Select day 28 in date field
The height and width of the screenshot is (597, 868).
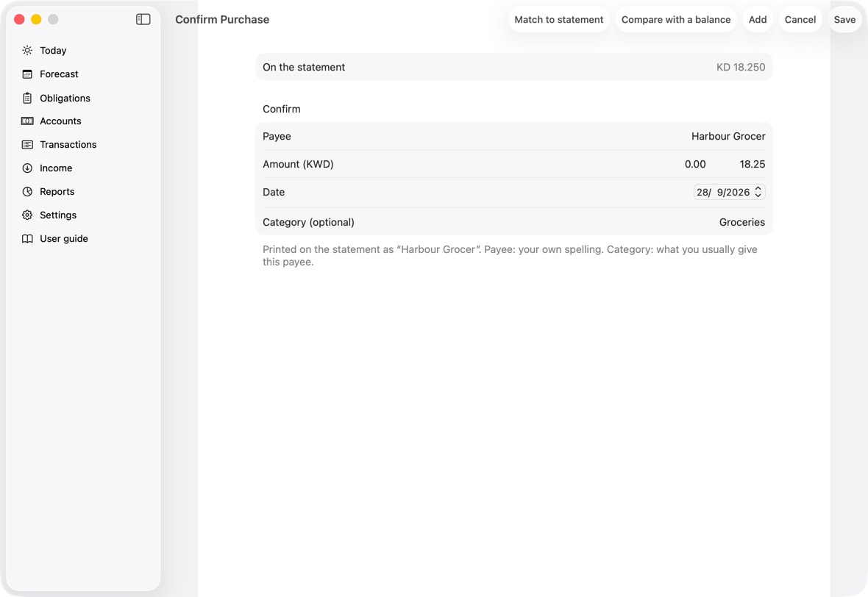pos(702,193)
